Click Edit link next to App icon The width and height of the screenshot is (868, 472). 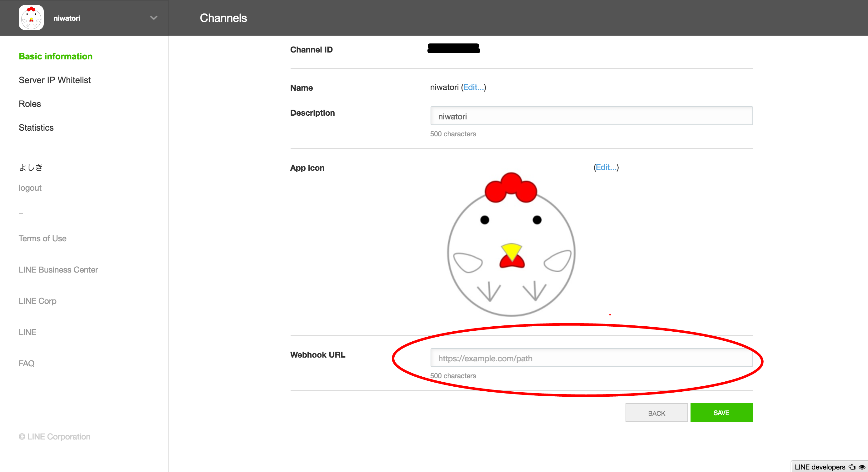(x=606, y=167)
